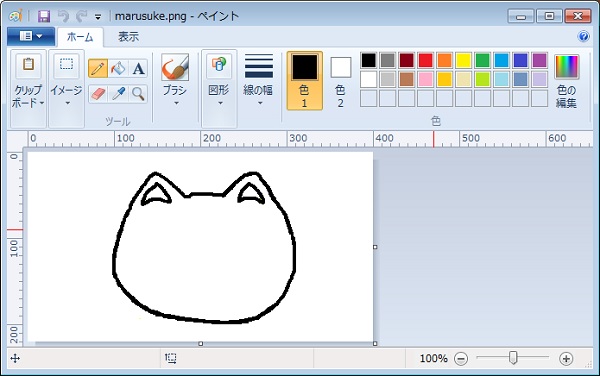
Task: Click the Paint application icon in title bar
Action: [15, 16]
